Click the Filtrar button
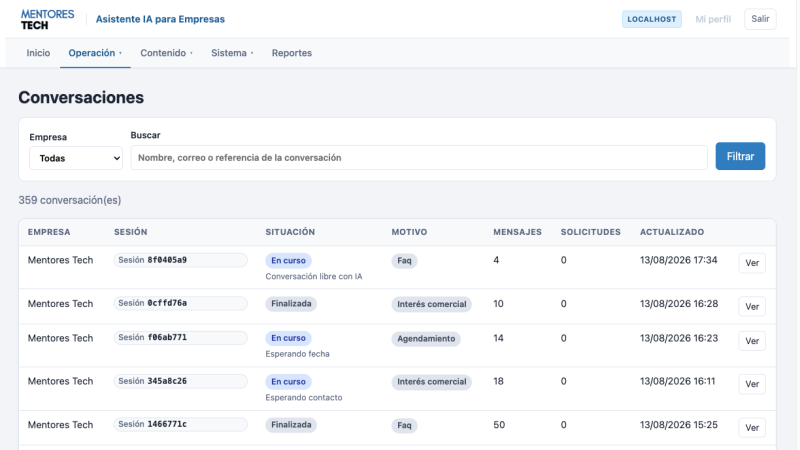 point(740,156)
